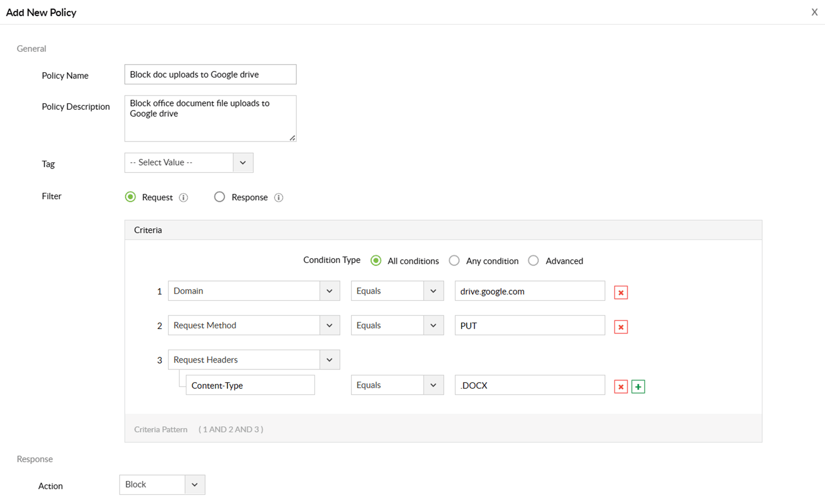Image resolution: width=825 pixels, height=504 pixels.
Task: Open the Request Method criteria dropdown
Action: pos(329,325)
